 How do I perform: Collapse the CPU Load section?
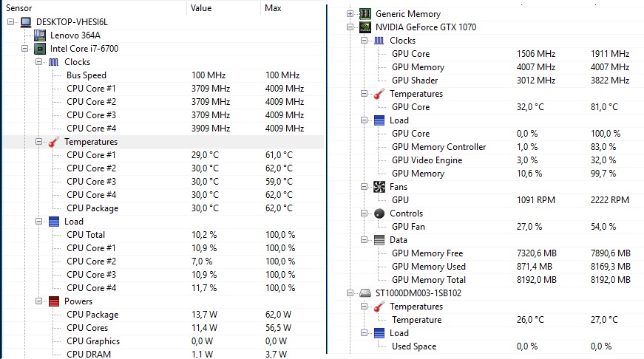pos(38,222)
